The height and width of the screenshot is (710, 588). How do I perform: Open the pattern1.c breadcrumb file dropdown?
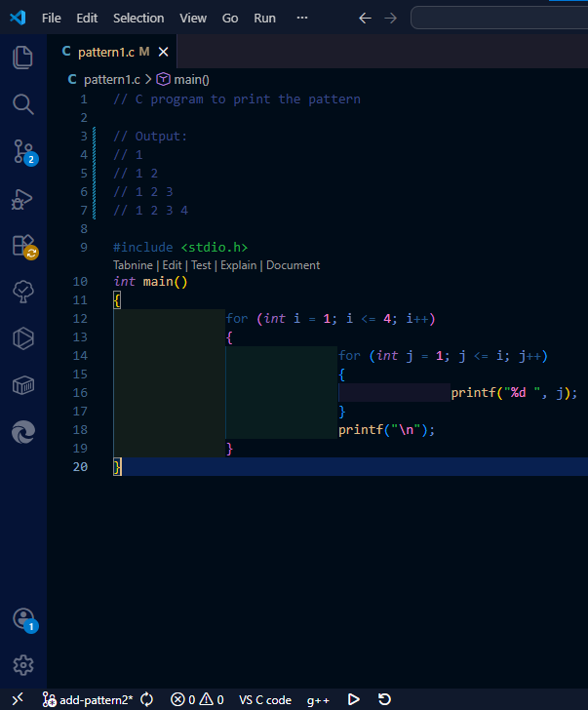point(110,80)
